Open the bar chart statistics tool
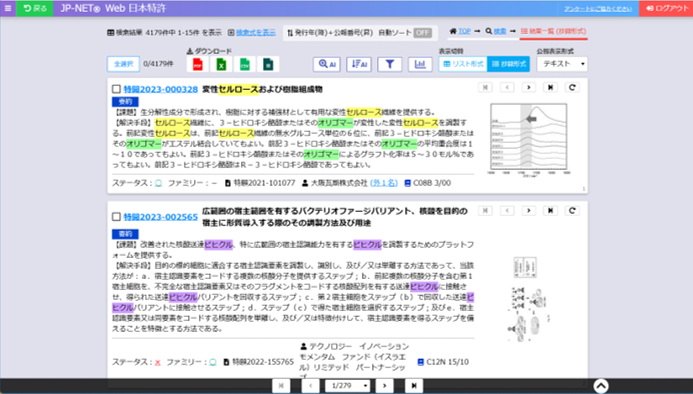 (420, 64)
